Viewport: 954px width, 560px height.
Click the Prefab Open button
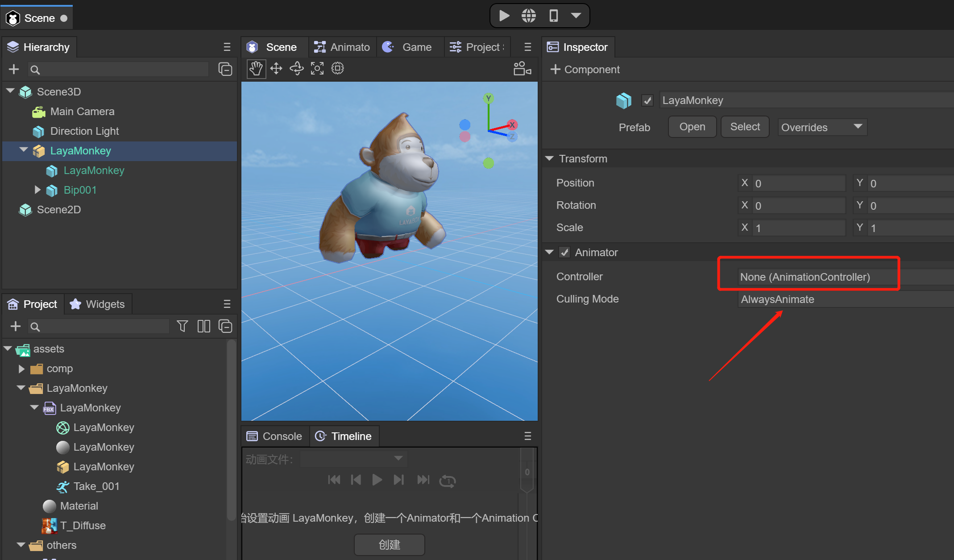coord(692,127)
